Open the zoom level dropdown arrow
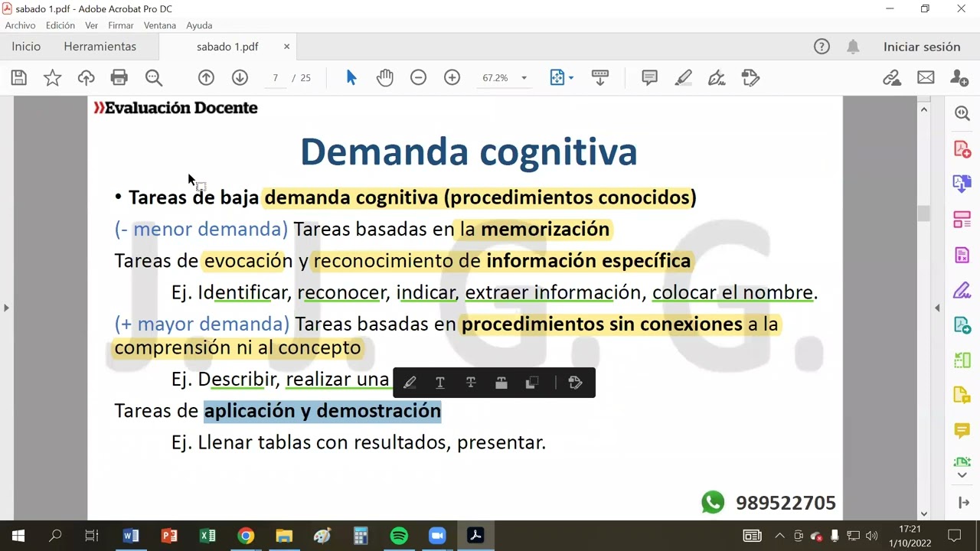980x551 pixels. coord(524,78)
